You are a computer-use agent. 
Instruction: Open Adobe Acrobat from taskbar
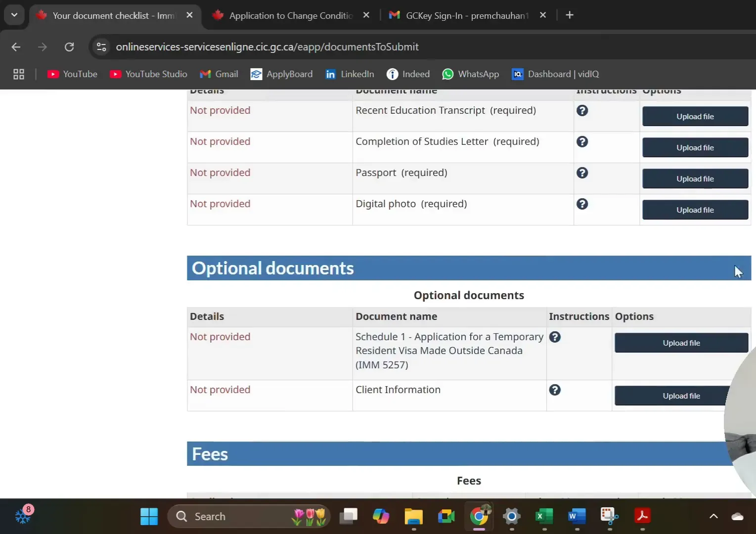(x=642, y=517)
